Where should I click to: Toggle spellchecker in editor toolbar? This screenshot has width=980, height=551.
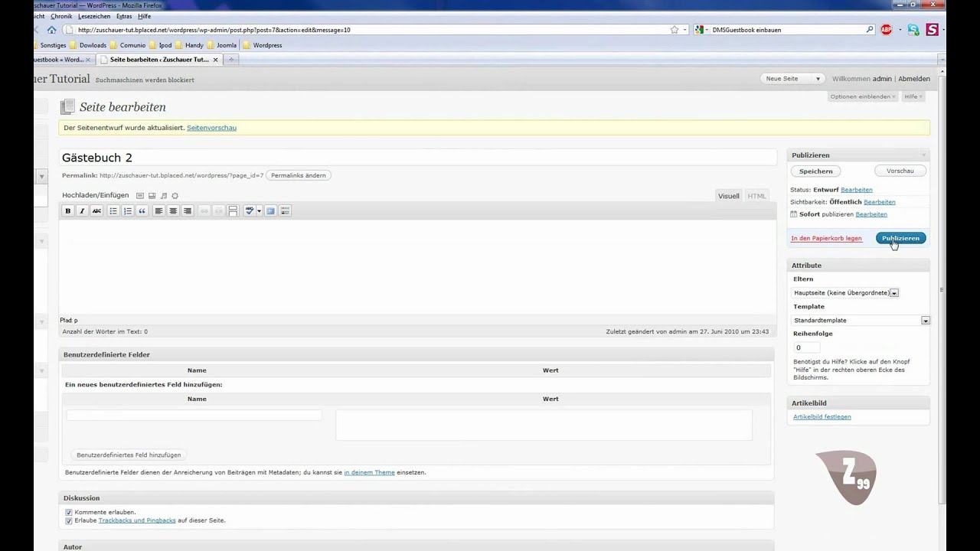(249, 211)
